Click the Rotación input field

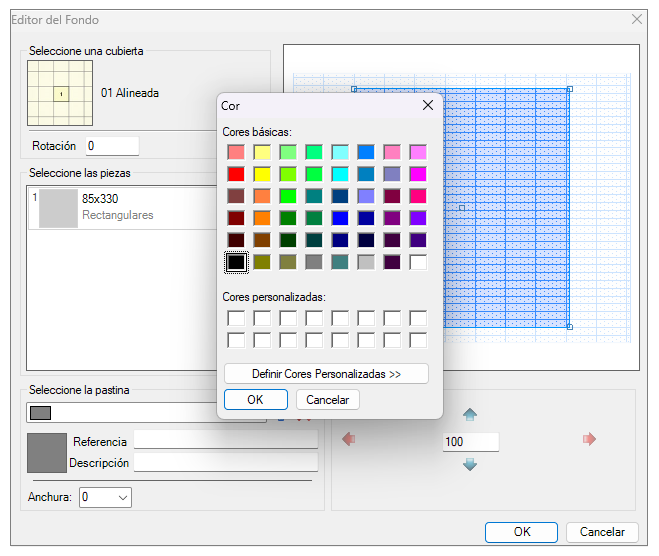[x=112, y=146]
